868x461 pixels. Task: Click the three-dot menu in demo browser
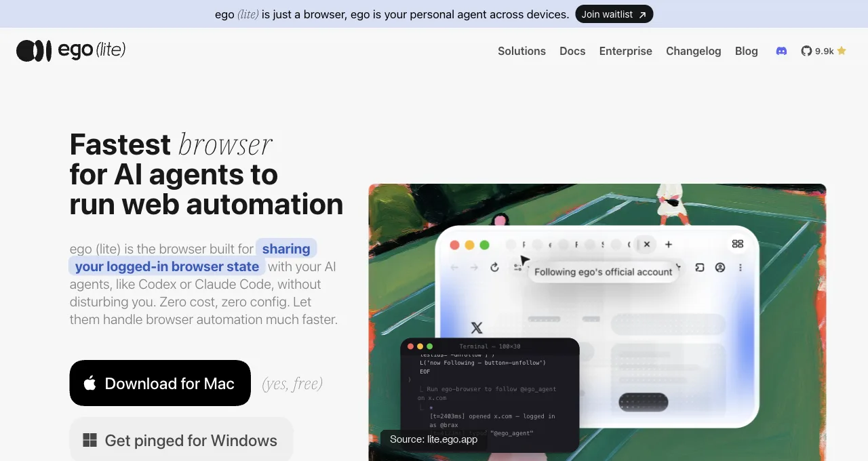(741, 268)
